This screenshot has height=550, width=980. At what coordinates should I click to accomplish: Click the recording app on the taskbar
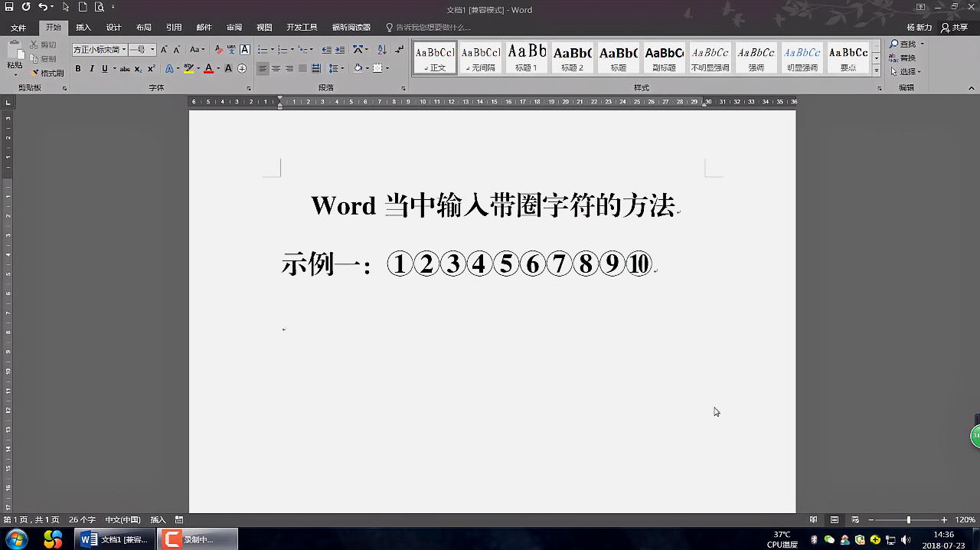[196, 539]
